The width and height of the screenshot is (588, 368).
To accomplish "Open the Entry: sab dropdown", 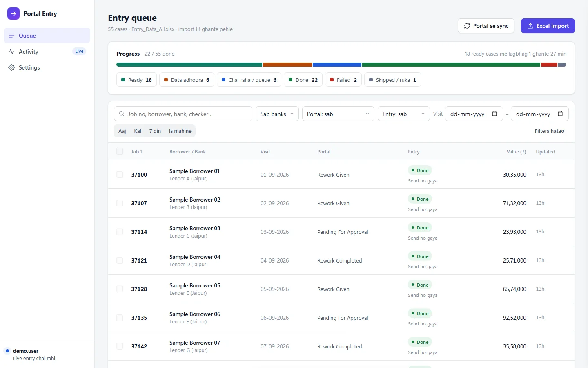I will (404, 114).
